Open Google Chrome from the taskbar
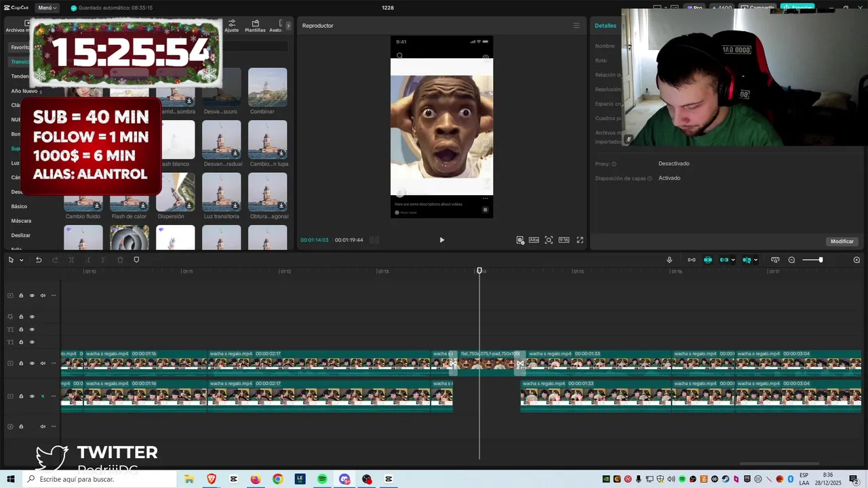 (x=277, y=479)
